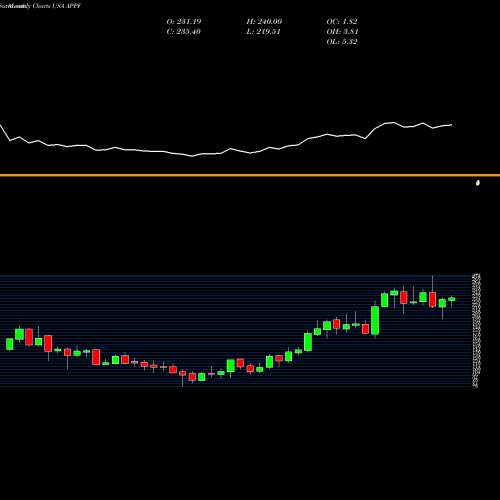Click the low price value L: 219.51
The height and width of the screenshot is (500, 500).
coord(263,32)
